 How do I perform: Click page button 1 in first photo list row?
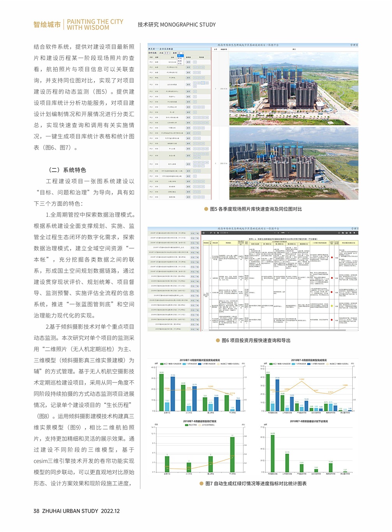click(195, 62)
